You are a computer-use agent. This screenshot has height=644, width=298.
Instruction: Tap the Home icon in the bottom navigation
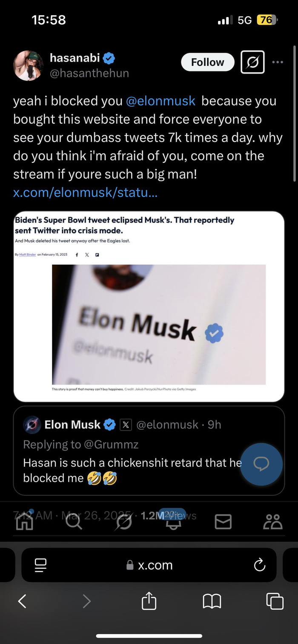(24, 521)
